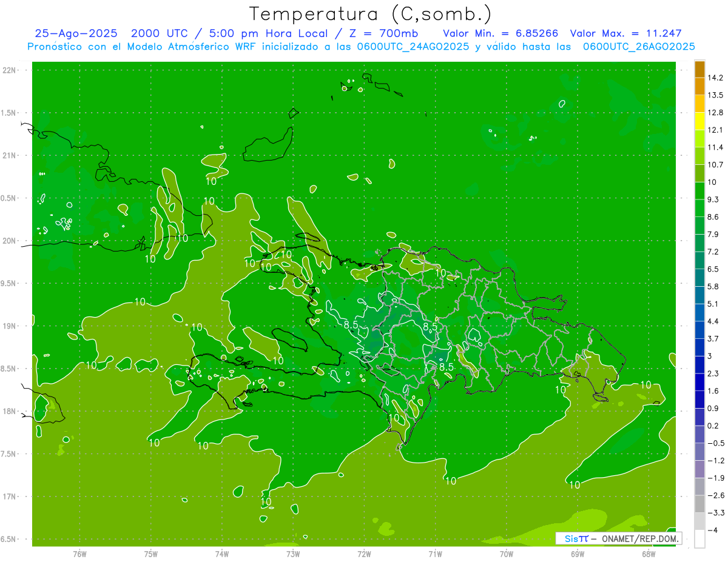Click "5:00 pm Hora Local" text
The height and width of the screenshot is (562, 728).
point(269,34)
